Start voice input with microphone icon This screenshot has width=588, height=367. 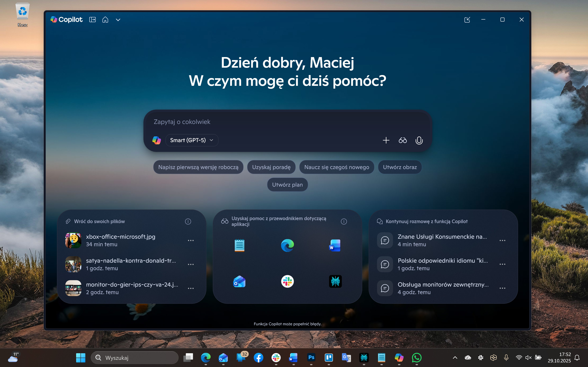[x=419, y=140]
